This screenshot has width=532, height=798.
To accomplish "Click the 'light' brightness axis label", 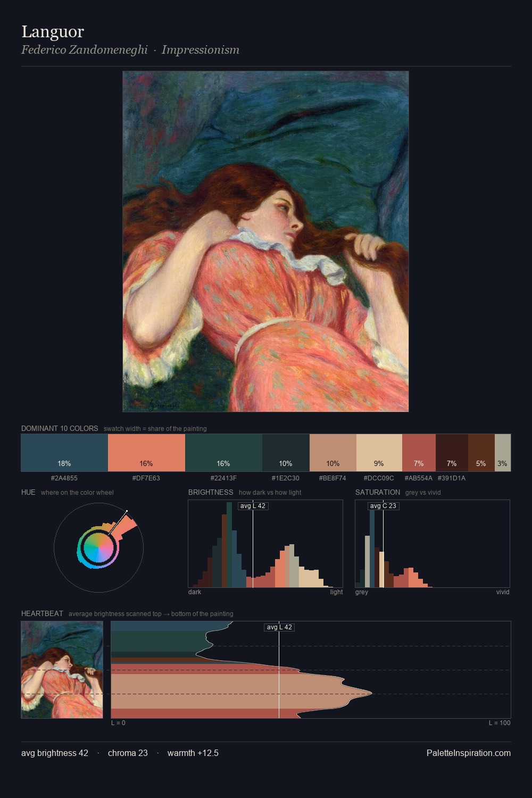I will tap(337, 592).
